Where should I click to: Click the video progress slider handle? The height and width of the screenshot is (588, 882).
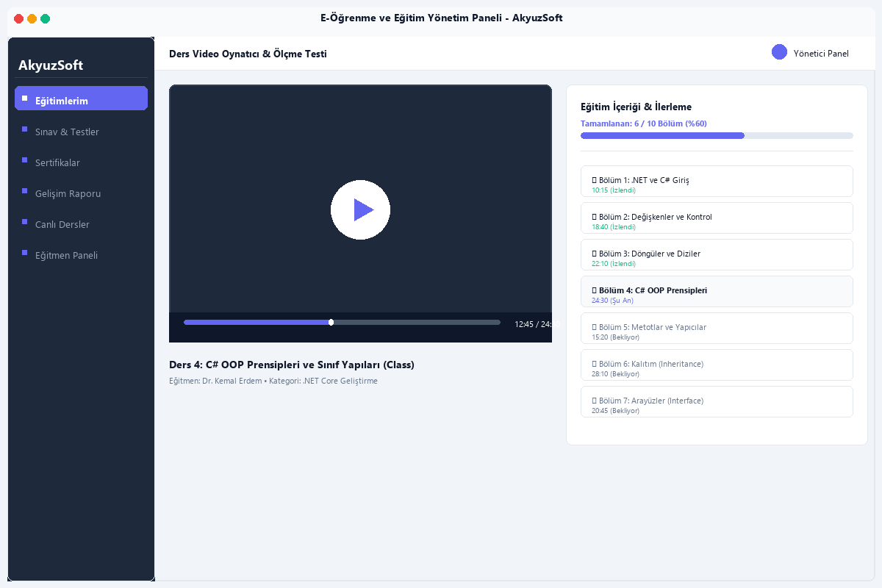pyautogui.click(x=331, y=322)
